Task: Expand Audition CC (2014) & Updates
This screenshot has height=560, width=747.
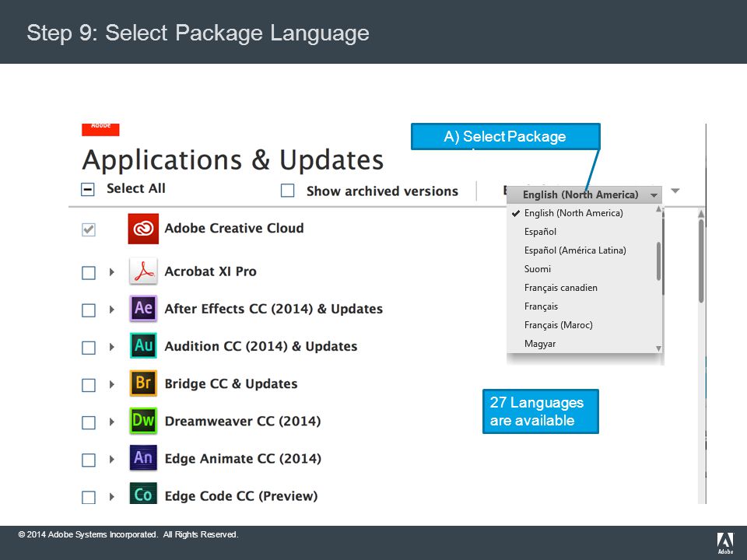Action: 111,347
